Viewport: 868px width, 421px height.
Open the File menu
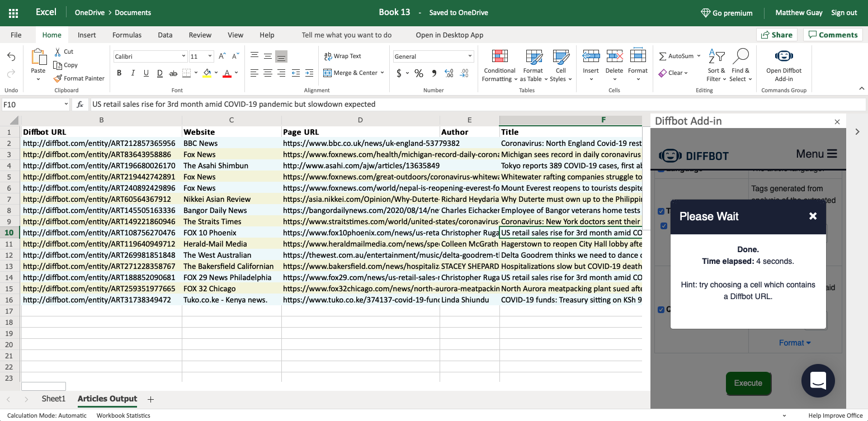click(x=16, y=35)
